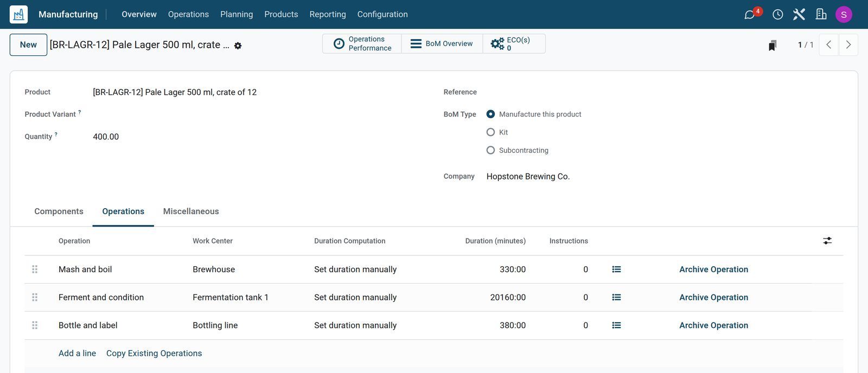Open the debug tools wrench icon
The width and height of the screenshot is (868, 373).
pos(799,14)
